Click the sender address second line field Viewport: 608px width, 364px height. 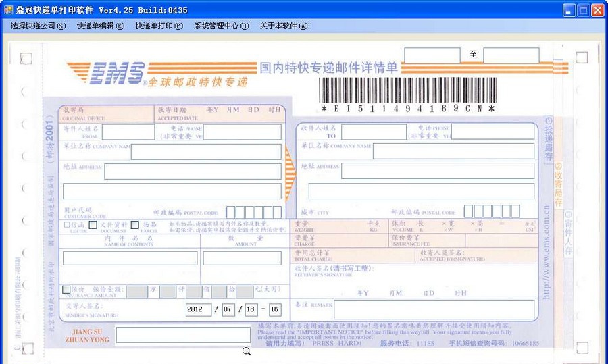click(172, 192)
